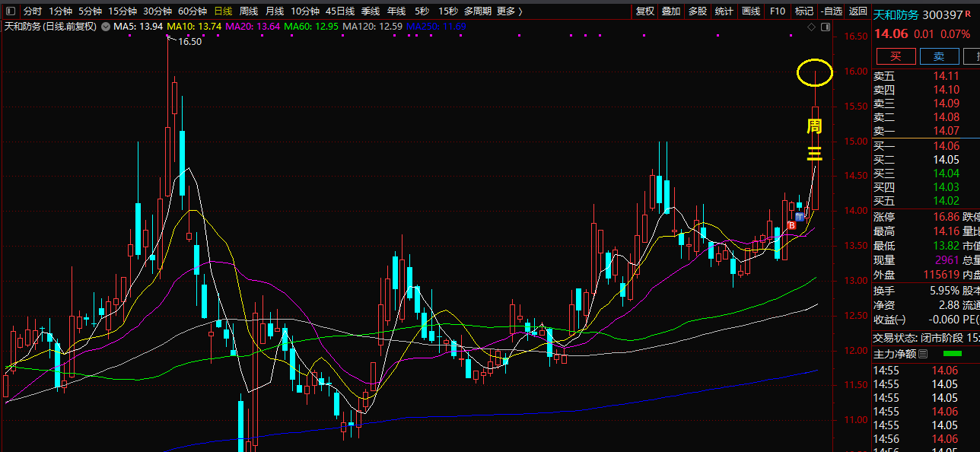Click the 返回 back button
980x452 pixels.
click(858, 11)
